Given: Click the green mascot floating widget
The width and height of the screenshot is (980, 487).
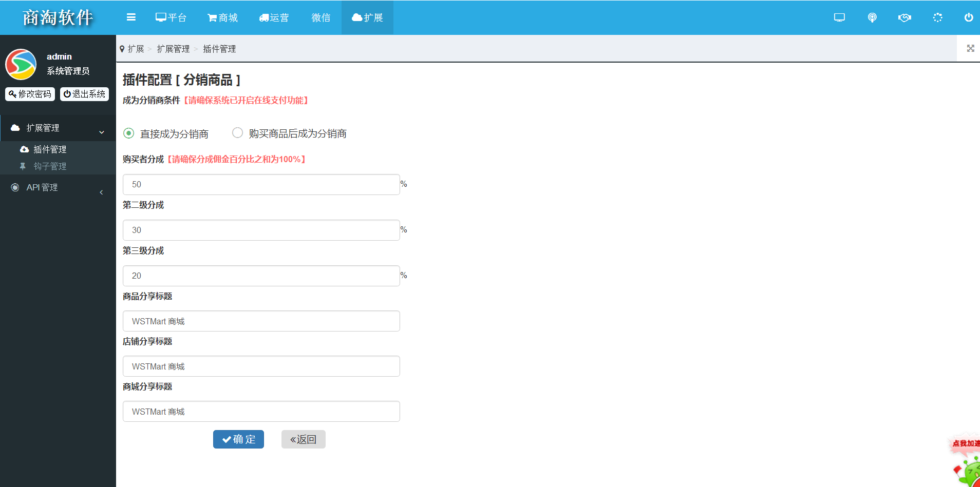Looking at the screenshot, I should pos(967,462).
